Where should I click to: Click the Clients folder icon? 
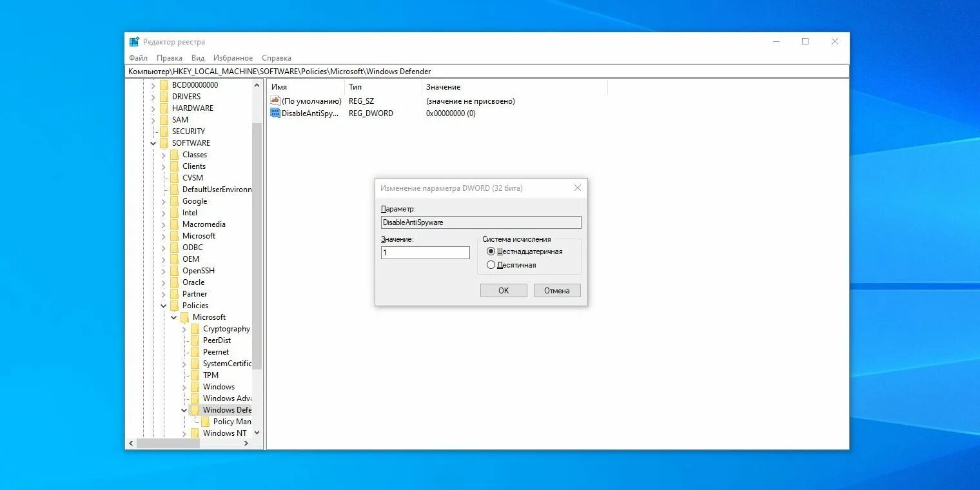tap(174, 166)
